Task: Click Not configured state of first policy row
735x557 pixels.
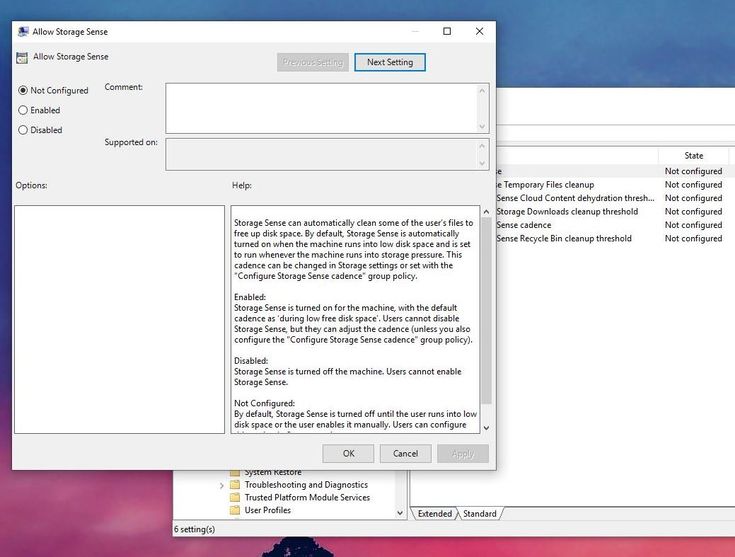Action: (693, 171)
